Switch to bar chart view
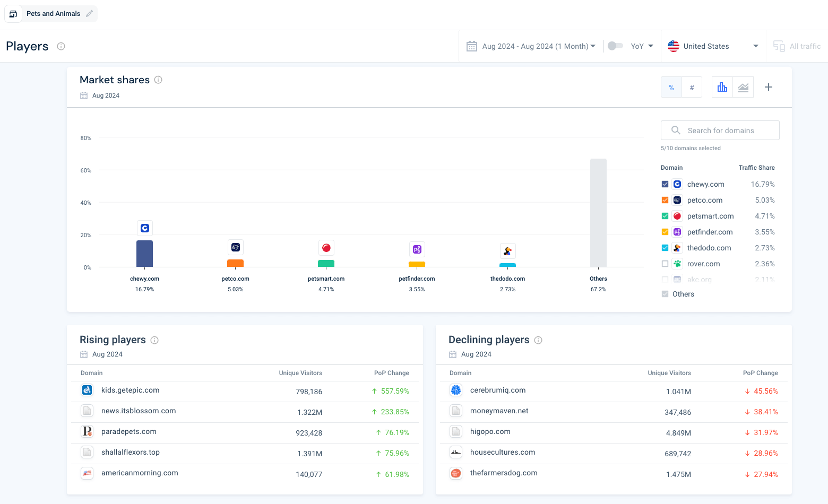Viewport: 828px width, 504px height. (722, 87)
